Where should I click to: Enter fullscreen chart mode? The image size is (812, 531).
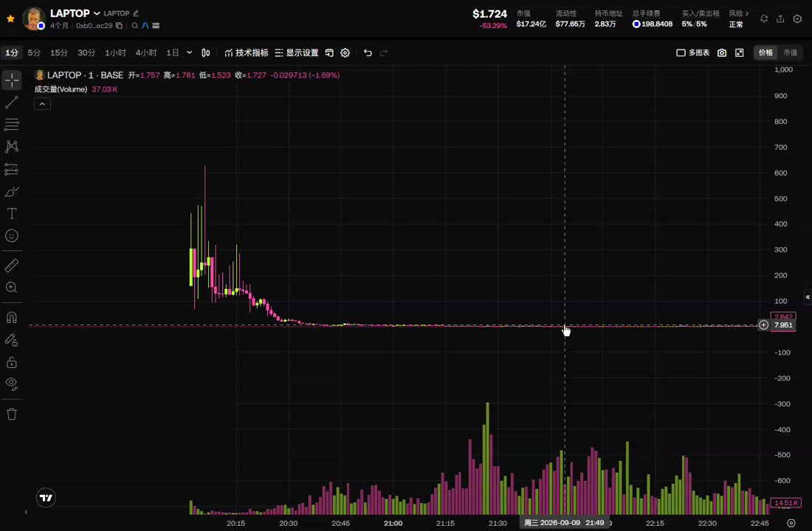[x=740, y=53]
